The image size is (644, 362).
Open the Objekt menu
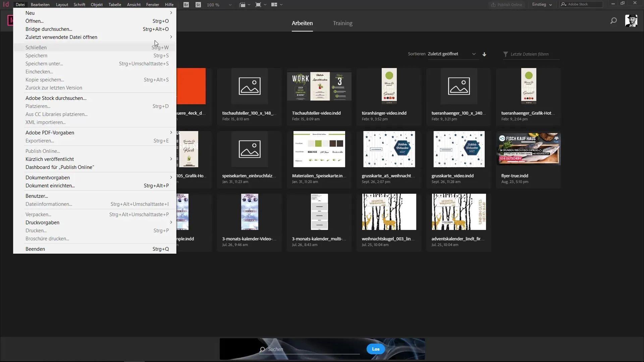click(97, 5)
